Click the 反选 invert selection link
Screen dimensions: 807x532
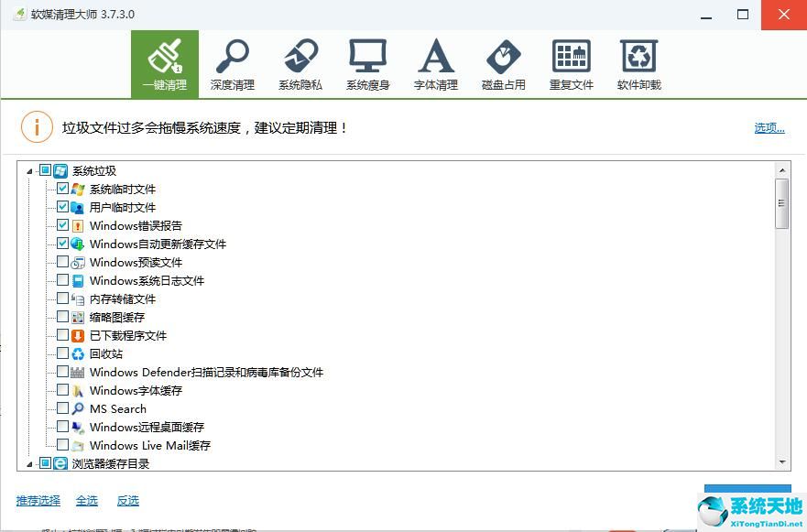[x=127, y=501]
